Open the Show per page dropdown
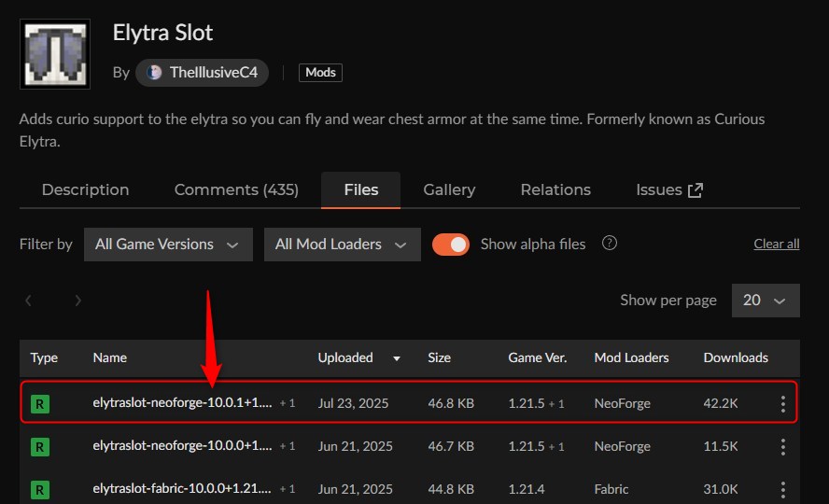This screenshot has width=829, height=504. (765, 301)
